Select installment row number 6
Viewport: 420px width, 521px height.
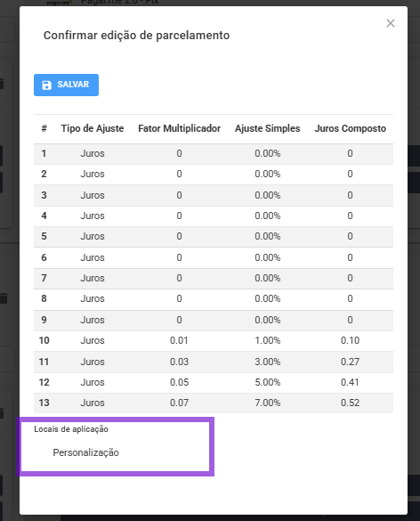tap(214, 257)
